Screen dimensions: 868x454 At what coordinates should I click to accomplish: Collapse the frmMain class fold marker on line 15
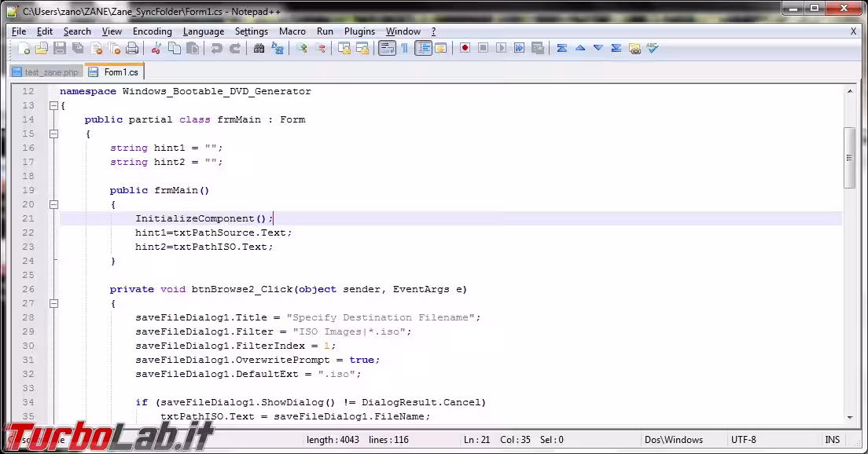[x=53, y=134]
